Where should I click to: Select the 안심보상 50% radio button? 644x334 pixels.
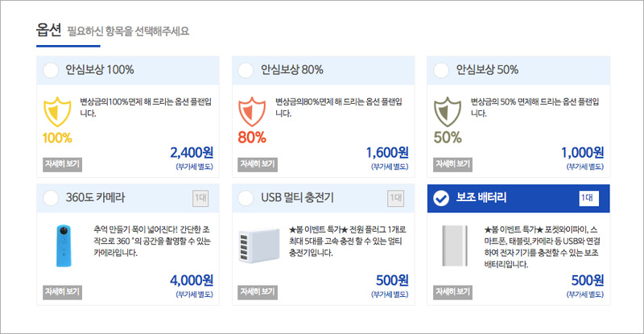coord(441,70)
